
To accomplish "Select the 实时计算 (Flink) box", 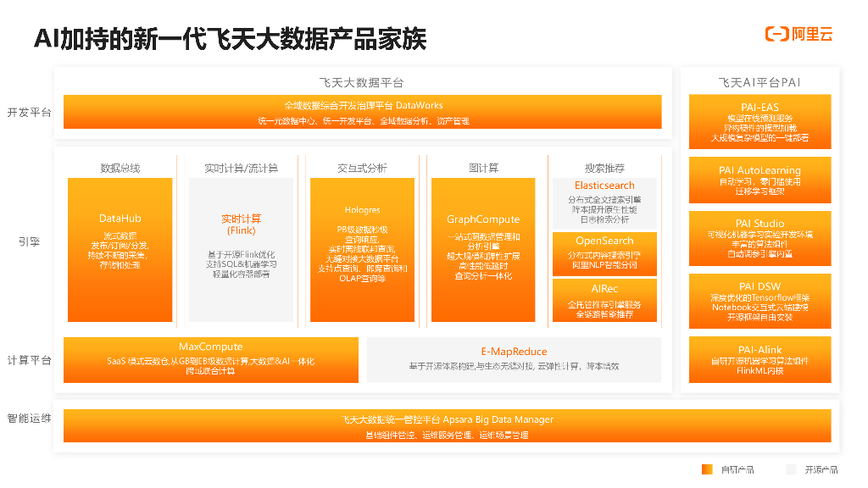I will (241, 250).
